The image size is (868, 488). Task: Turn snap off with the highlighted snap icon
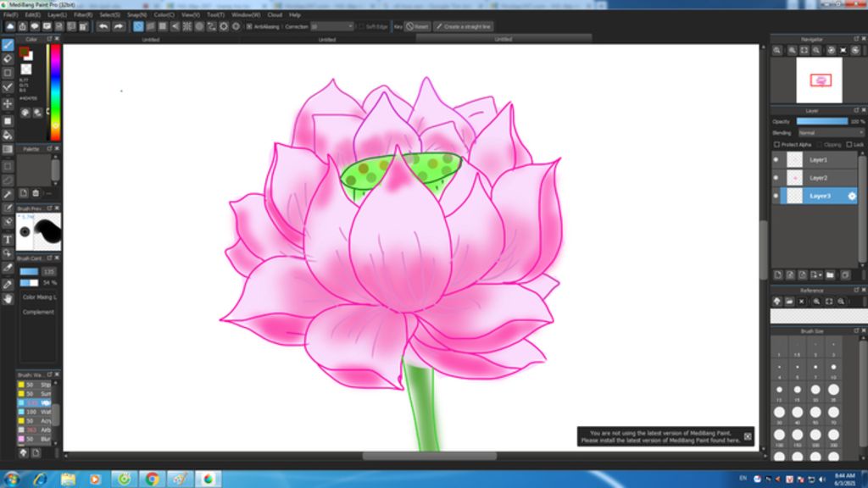138,26
